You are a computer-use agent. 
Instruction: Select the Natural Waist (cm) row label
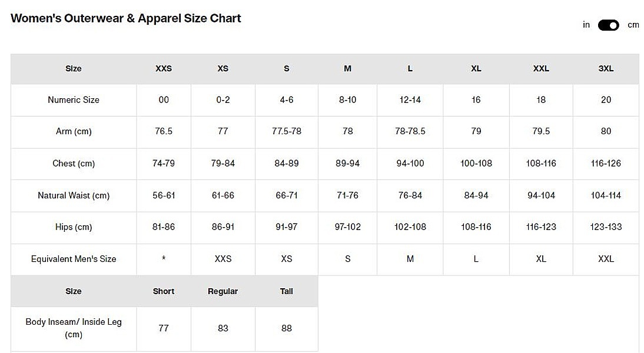(74, 195)
